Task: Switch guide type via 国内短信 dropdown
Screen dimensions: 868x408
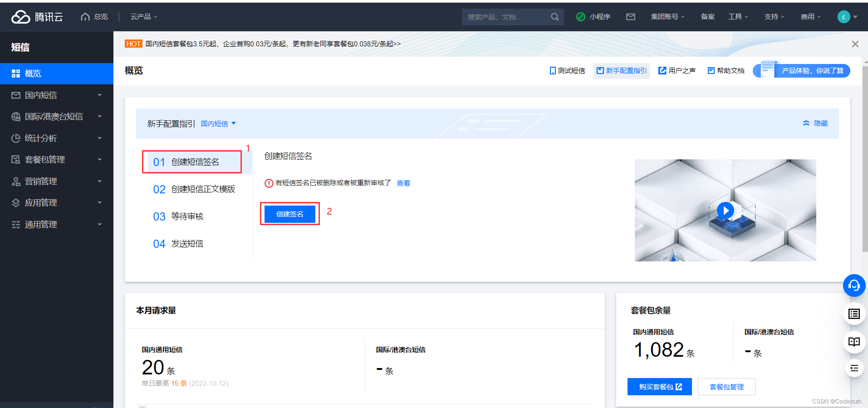Action: point(218,123)
